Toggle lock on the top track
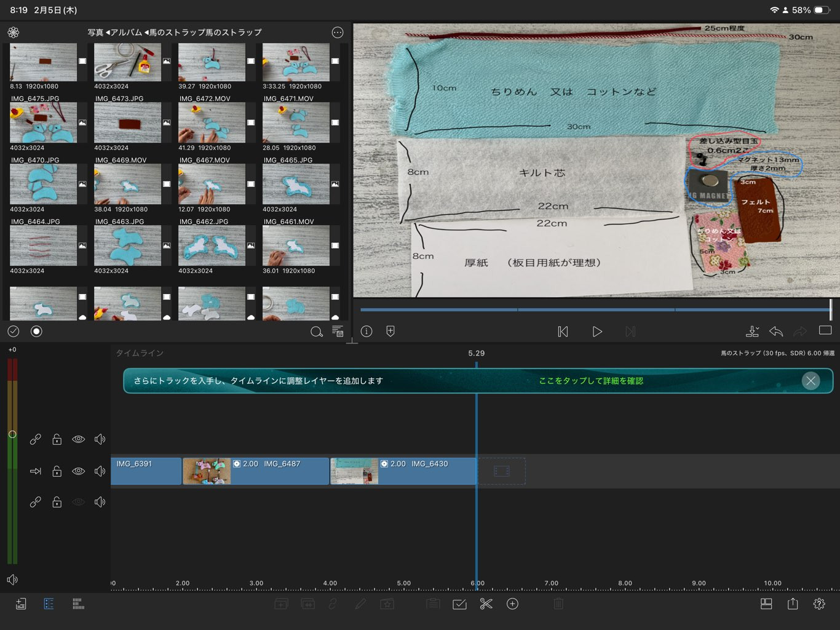 57,439
